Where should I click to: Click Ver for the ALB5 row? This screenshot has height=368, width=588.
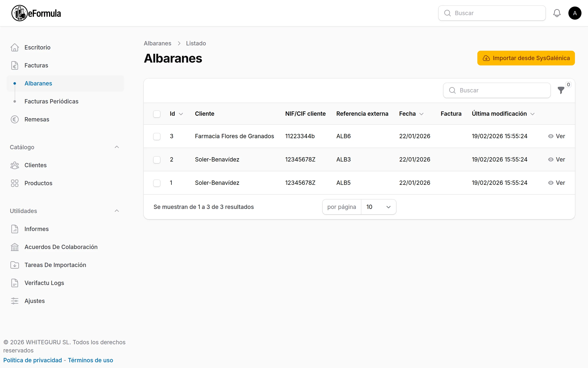point(556,183)
